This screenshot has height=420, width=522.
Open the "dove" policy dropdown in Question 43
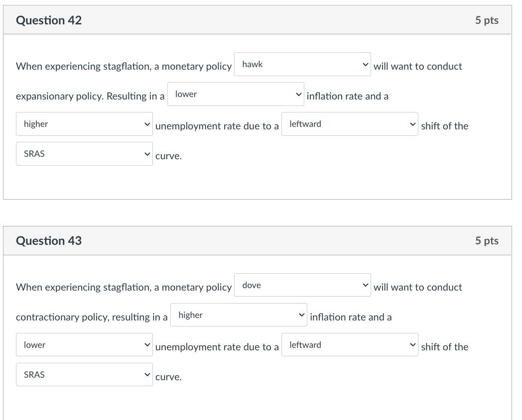coord(301,285)
